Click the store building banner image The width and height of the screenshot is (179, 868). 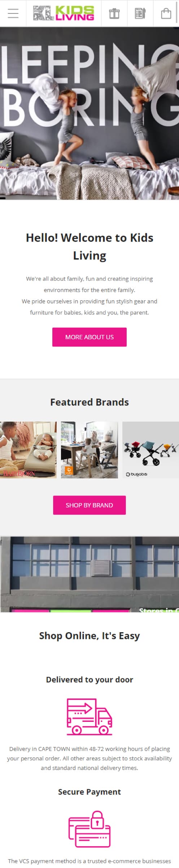coord(89,574)
